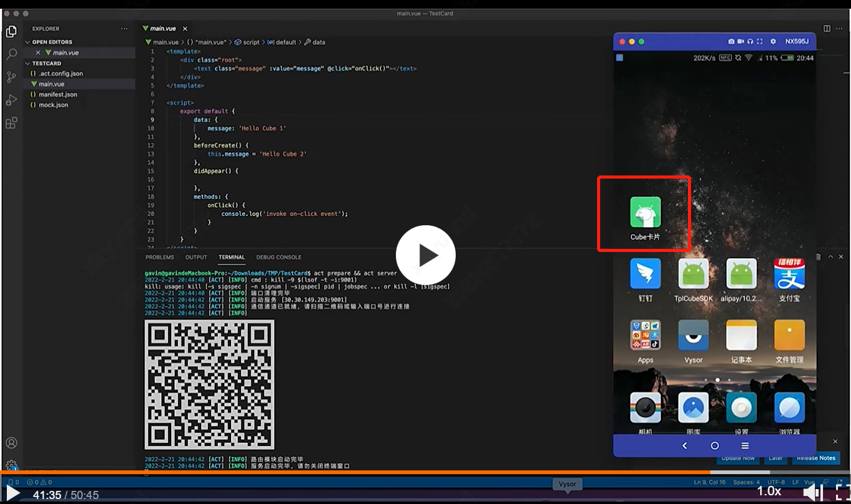Image resolution: width=851 pixels, height=504 pixels.
Task: Close main.vue in Open Editors list
Action: pyautogui.click(x=38, y=53)
